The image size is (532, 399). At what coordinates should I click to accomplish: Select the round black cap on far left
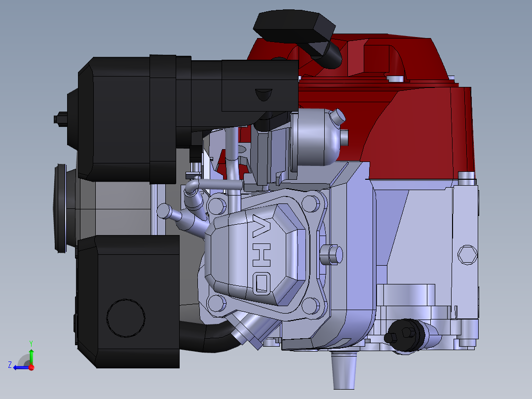tap(60, 207)
